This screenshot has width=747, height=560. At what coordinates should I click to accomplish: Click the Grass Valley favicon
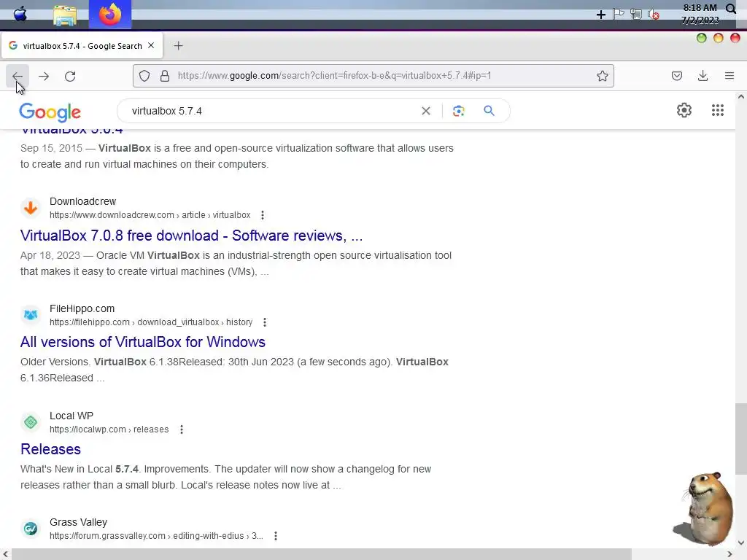click(x=31, y=529)
